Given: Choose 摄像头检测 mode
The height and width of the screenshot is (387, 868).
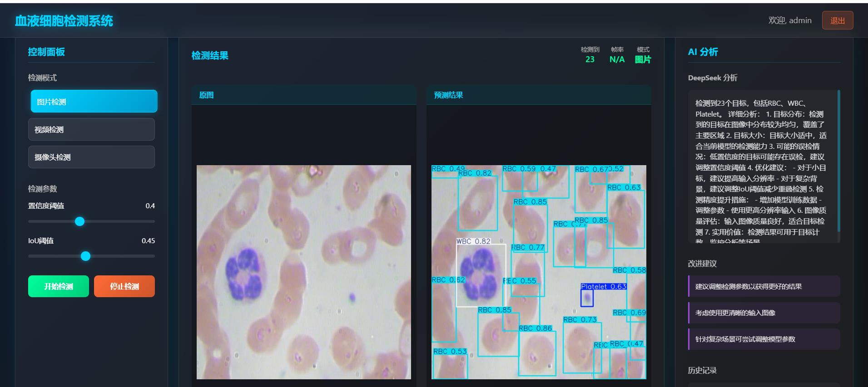Looking at the screenshot, I should 91,157.
